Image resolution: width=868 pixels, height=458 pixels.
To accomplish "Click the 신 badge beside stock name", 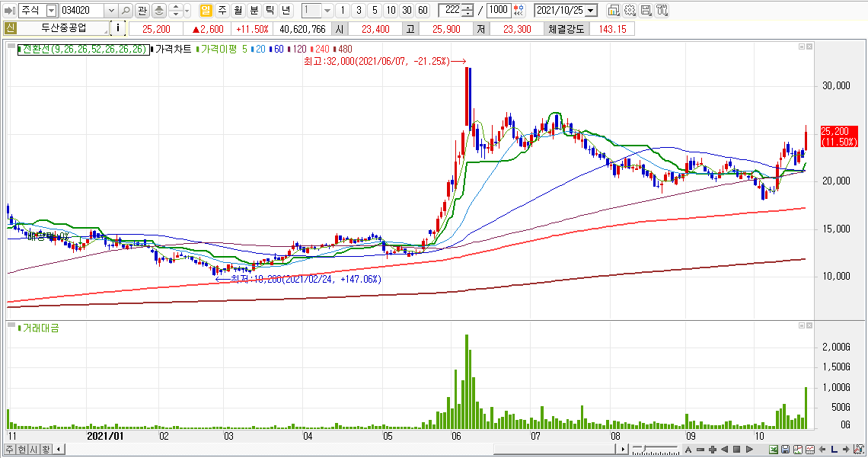I will click(x=11, y=28).
